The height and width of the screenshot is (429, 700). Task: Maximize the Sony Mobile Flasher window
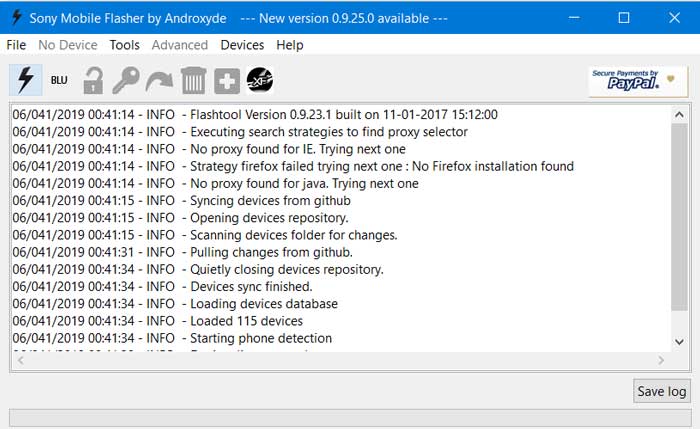pyautogui.click(x=624, y=18)
